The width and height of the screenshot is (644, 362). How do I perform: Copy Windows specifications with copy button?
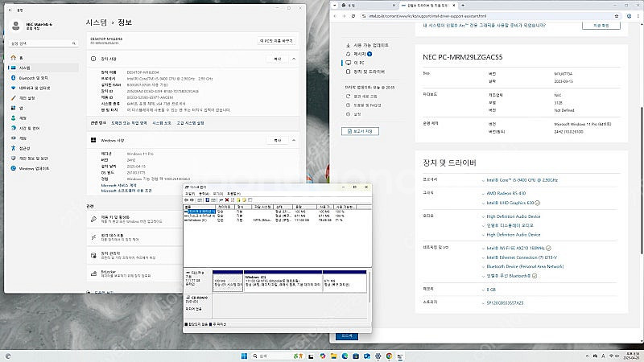click(x=278, y=140)
